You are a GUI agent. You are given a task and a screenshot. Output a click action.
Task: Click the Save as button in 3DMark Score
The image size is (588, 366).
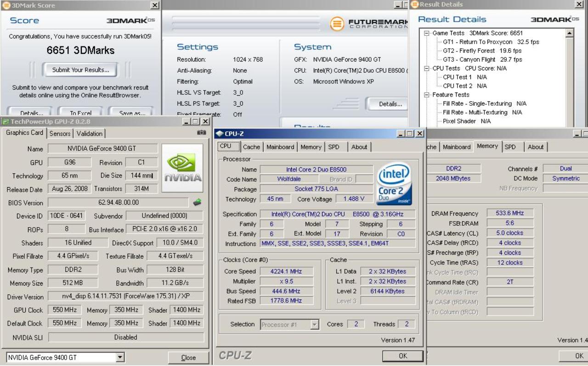coord(132,112)
